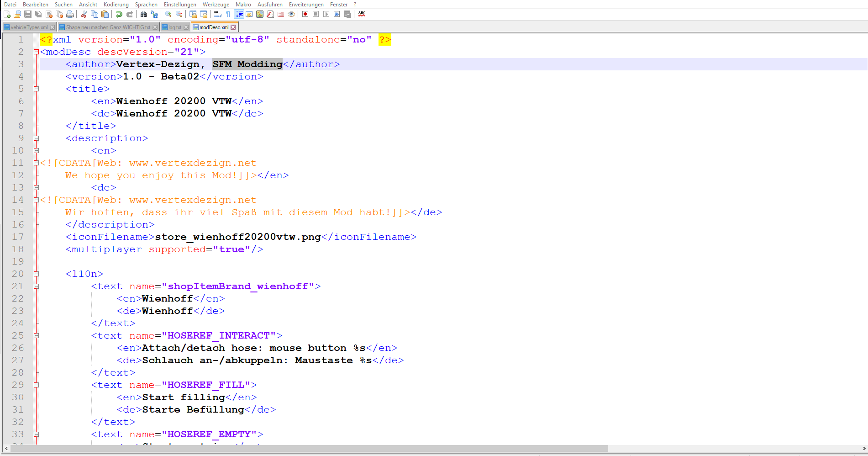Collapse the de fold on line 13
Screen dimensions: 868x456
point(36,188)
